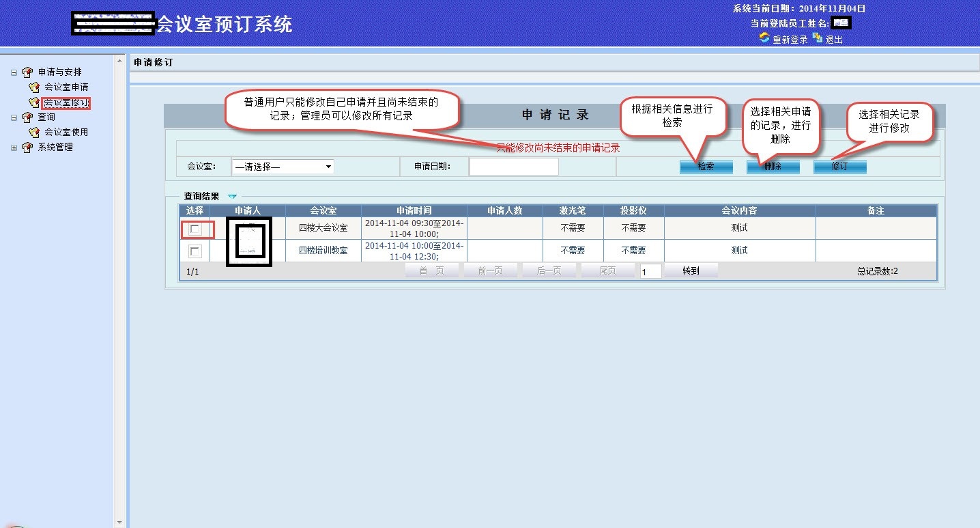Click the 查询 folder icon in tree

tap(27, 117)
